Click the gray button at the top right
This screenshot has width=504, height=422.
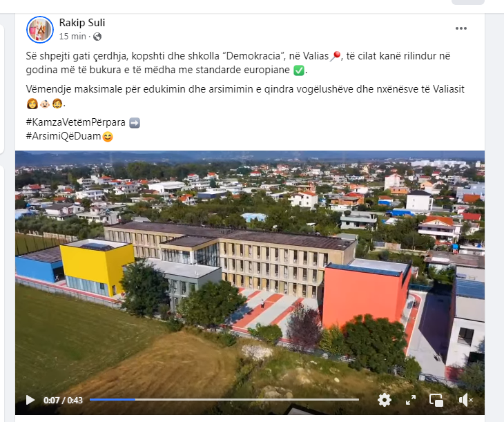(x=467, y=2)
